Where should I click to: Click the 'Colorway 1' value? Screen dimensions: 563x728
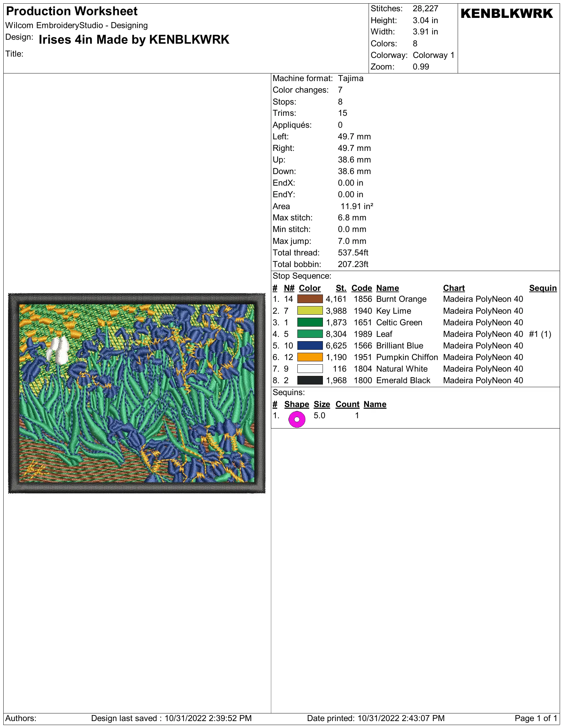coord(434,55)
